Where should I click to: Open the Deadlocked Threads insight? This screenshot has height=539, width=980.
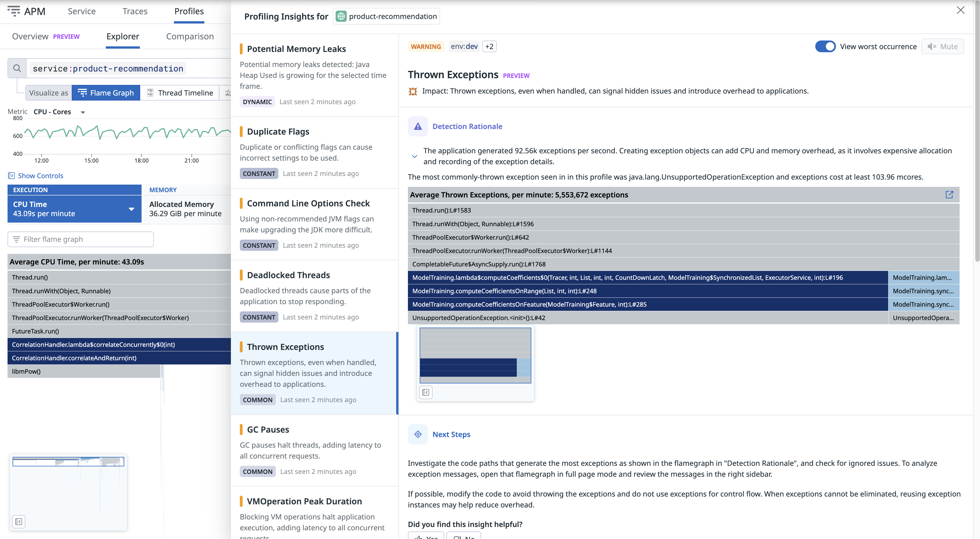pos(315,296)
